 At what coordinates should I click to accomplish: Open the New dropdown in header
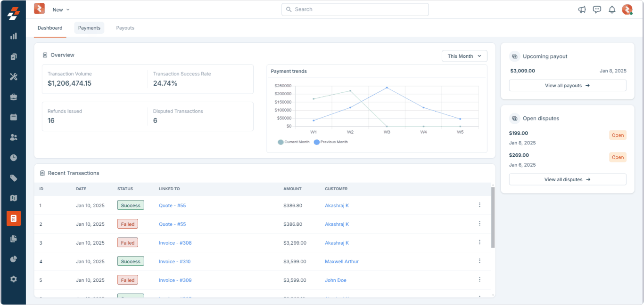61,9
